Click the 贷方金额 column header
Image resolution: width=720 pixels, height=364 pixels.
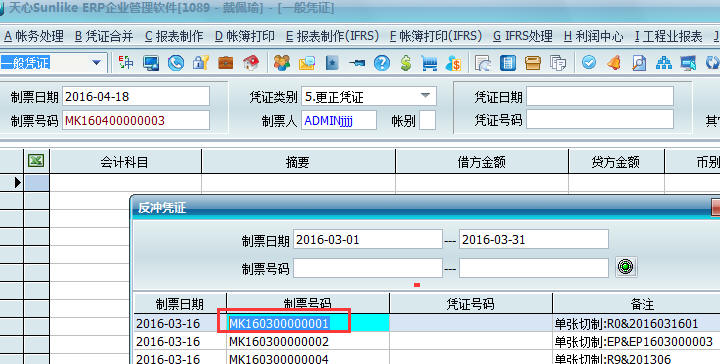point(616,162)
